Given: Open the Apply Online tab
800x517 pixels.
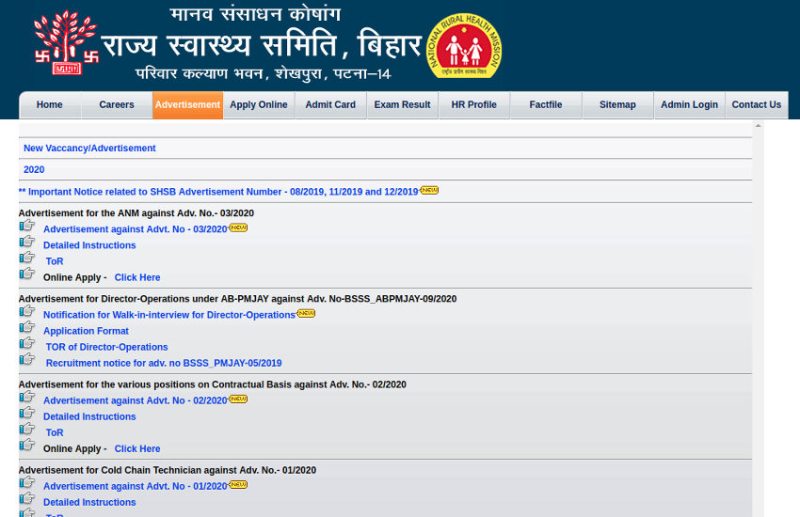Looking at the screenshot, I should [x=259, y=105].
